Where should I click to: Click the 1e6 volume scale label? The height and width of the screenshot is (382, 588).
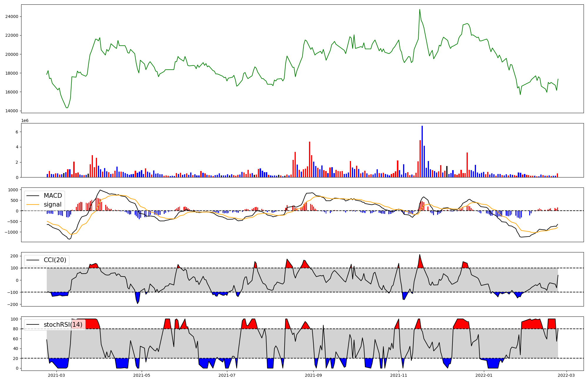click(25, 121)
